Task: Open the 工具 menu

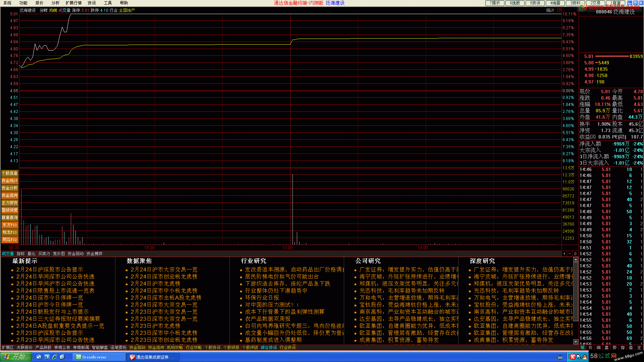Action: (108, 3)
